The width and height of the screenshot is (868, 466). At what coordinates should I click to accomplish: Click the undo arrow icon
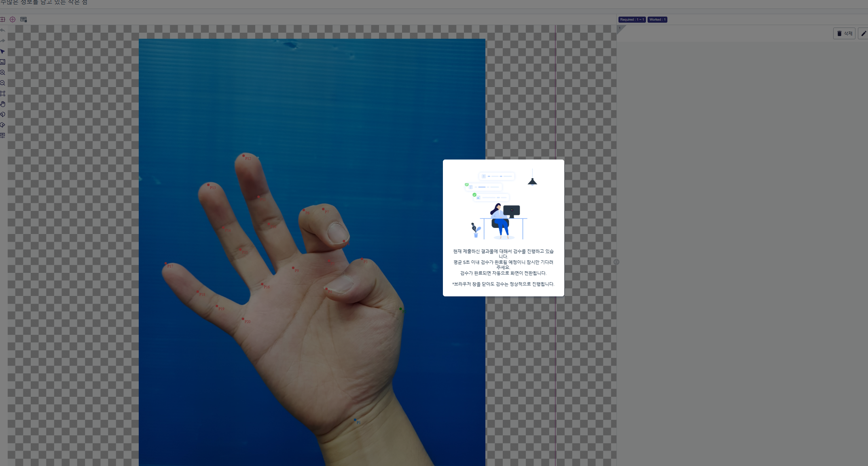tap(2, 30)
